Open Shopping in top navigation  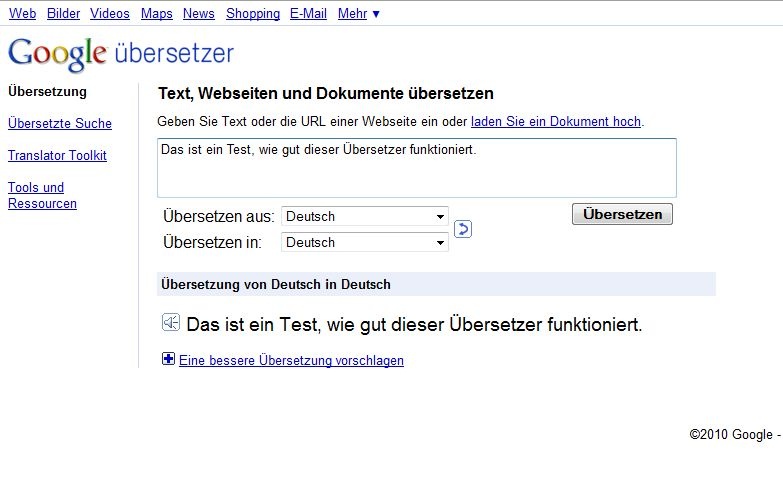click(x=253, y=13)
